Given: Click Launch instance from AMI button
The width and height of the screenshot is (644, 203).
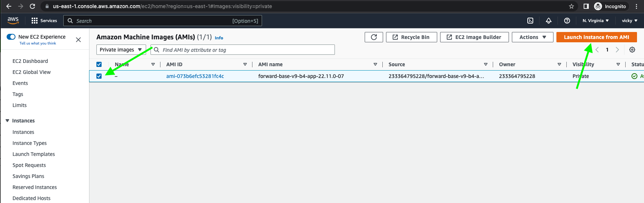Looking at the screenshot, I should [x=596, y=37].
